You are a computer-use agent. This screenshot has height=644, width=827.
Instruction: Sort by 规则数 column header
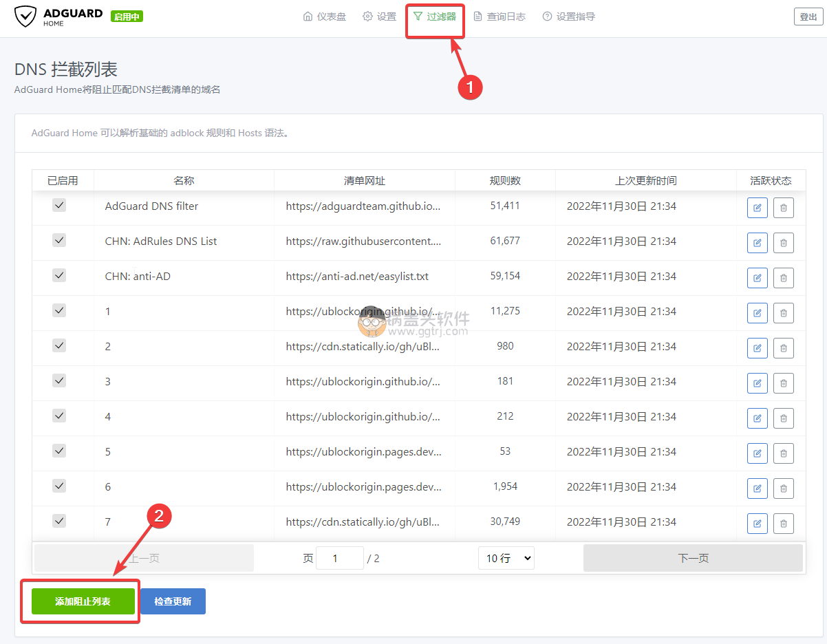(x=505, y=181)
